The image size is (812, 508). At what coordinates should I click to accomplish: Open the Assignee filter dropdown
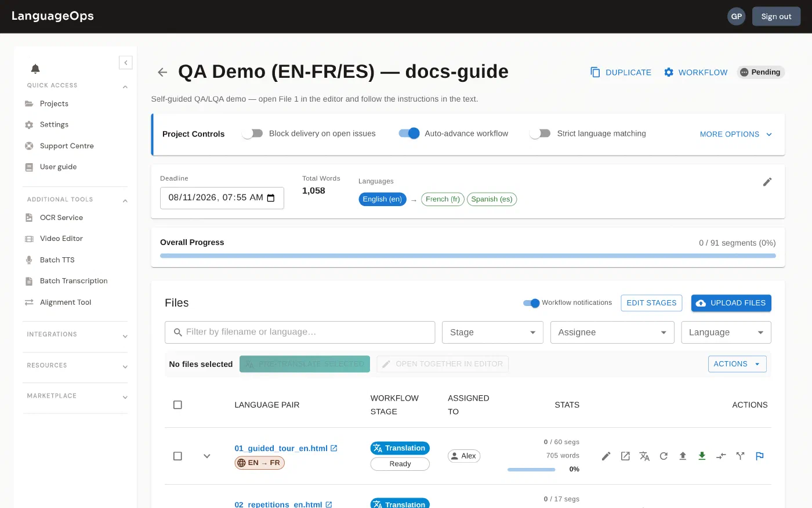(x=612, y=332)
